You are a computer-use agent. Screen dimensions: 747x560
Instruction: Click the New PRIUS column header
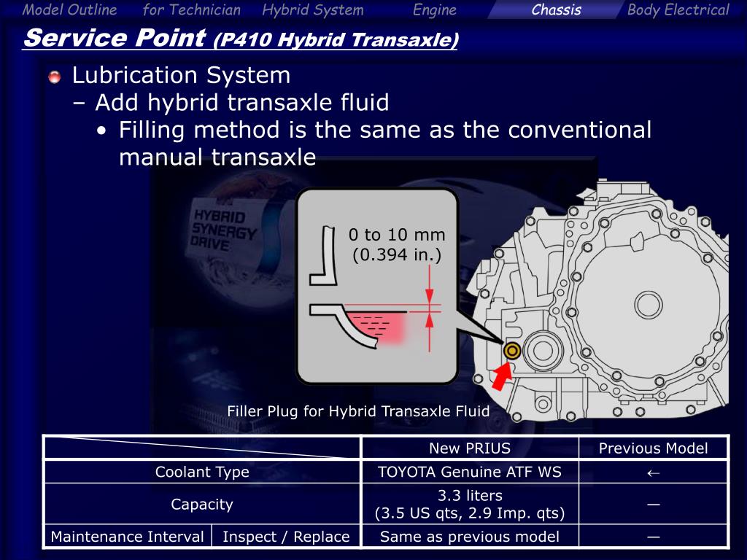pos(470,448)
